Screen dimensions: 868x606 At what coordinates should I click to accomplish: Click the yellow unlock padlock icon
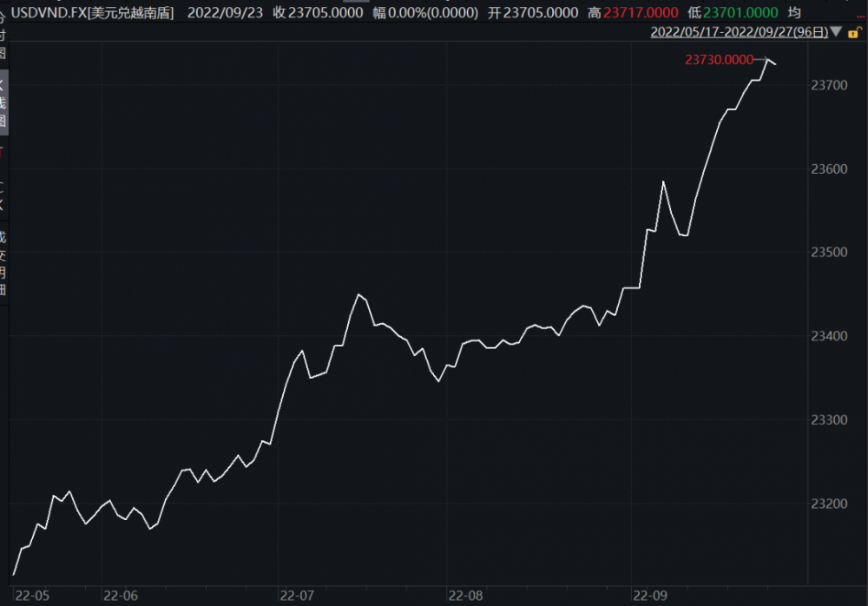click(x=855, y=33)
